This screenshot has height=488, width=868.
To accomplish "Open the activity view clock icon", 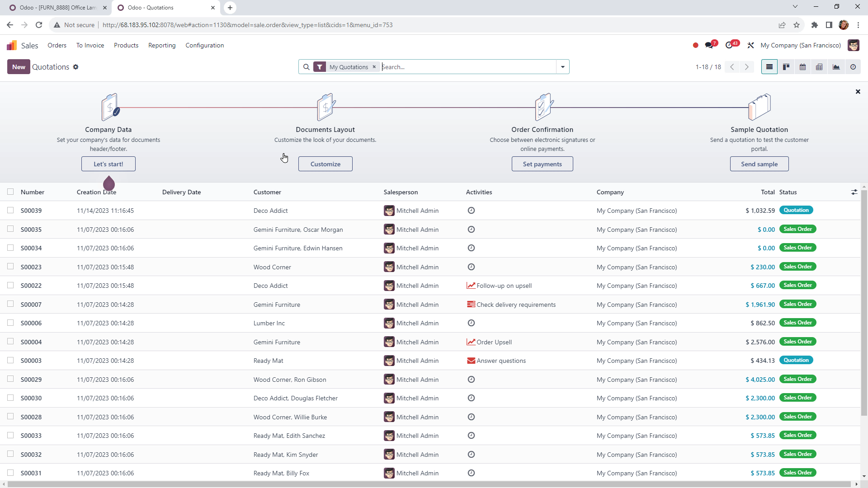I will [853, 67].
